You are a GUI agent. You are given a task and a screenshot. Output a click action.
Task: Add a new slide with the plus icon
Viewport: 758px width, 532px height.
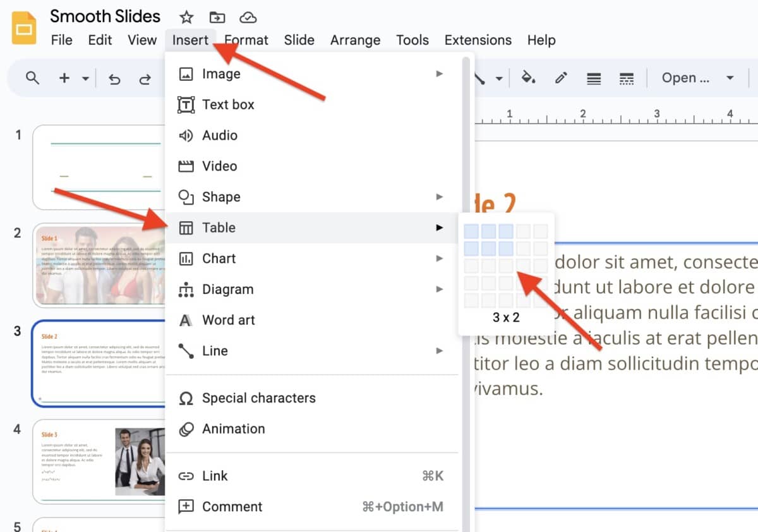pyautogui.click(x=63, y=78)
